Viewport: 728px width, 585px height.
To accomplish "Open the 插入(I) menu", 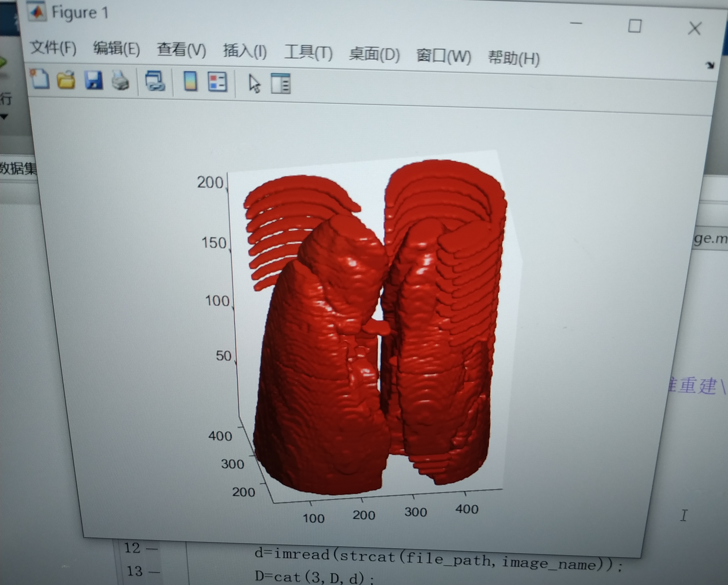I will coord(245,52).
